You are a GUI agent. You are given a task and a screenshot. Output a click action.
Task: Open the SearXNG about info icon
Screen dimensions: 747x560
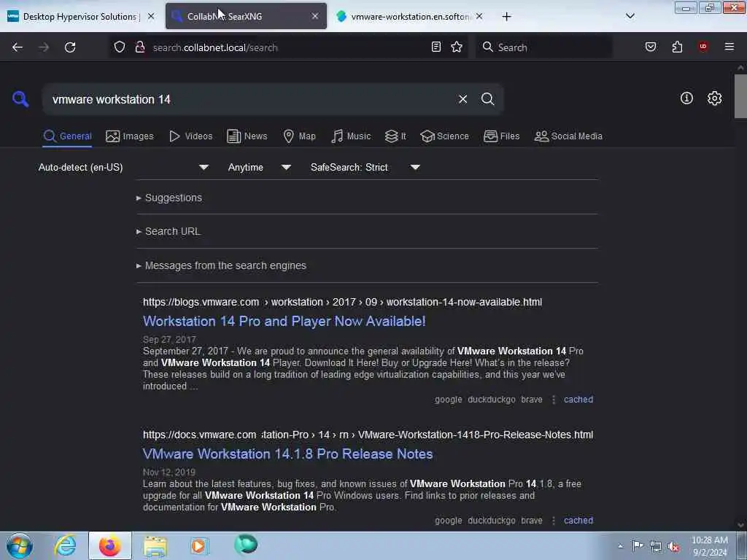(x=686, y=98)
